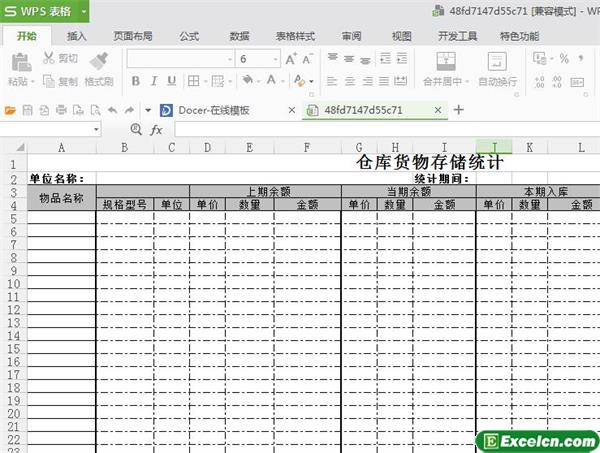Viewport: 600px width, 453px height.
Task: Undo the last action
Action: [x=112, y=111]
